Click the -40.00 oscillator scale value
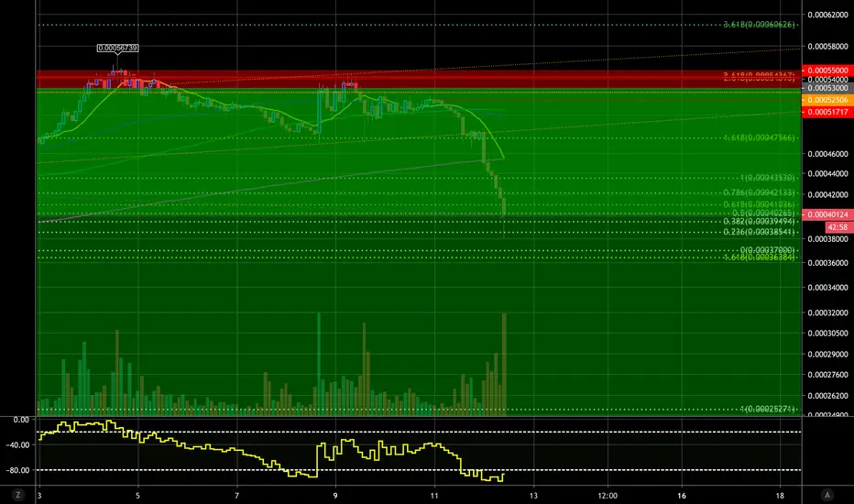854x504 pixels. point(17,444)
